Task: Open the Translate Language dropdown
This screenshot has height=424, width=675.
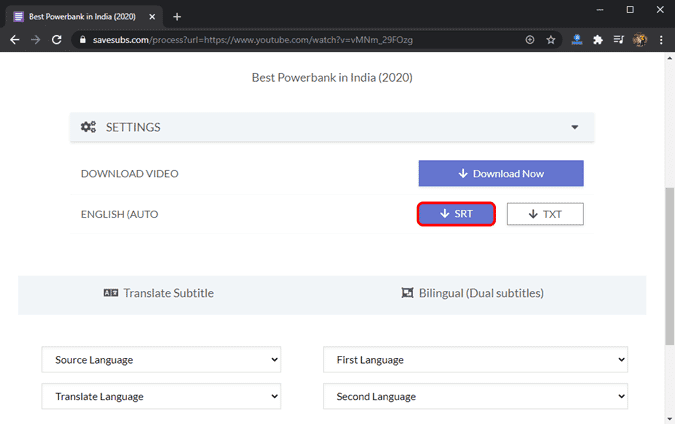Action: tap(161, 396)
